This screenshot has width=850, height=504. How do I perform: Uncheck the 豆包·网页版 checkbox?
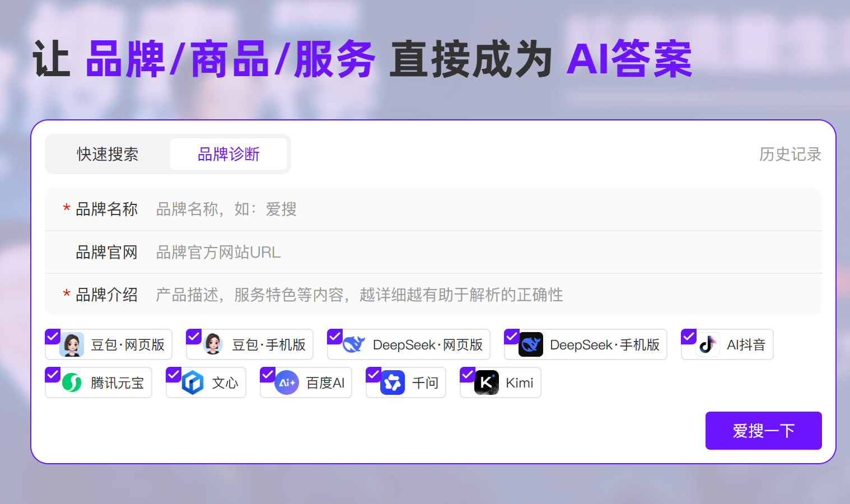(x=53, y=337)
